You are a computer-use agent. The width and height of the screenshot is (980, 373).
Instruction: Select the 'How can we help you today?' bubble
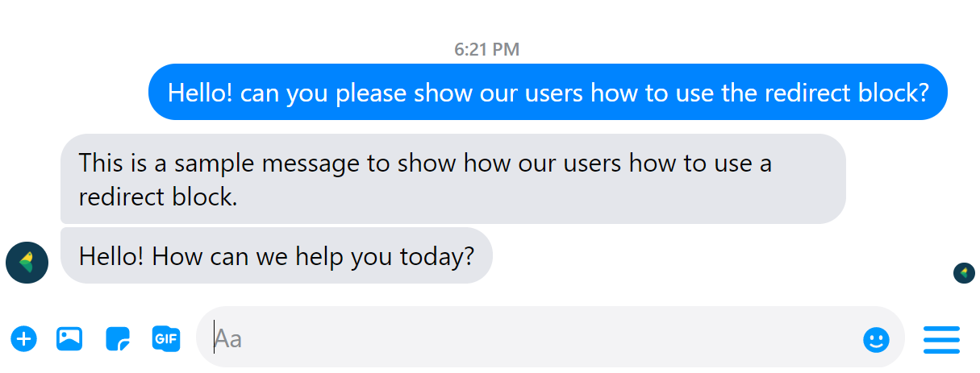click(x=276, y=256)
